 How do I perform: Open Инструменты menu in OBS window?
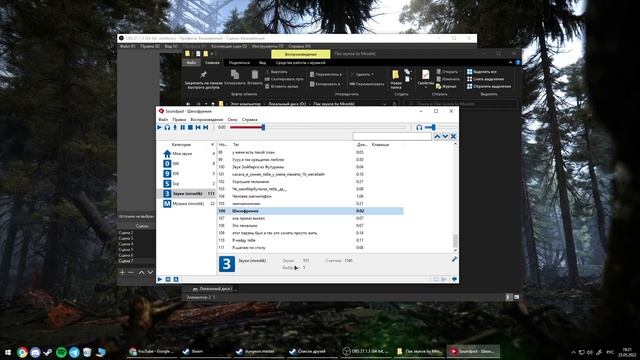268,47
